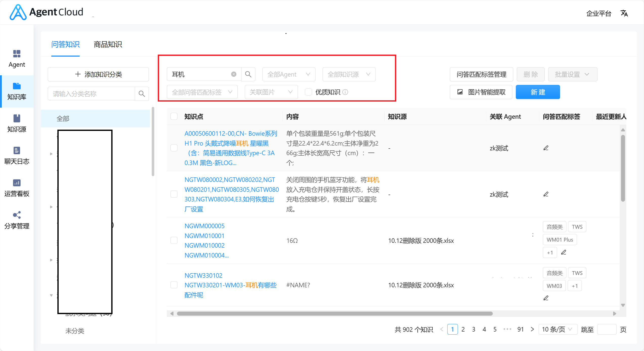Click the 添加知识分类 button
Viewport: 644px width, 351px height.
(x=98, y=74)
